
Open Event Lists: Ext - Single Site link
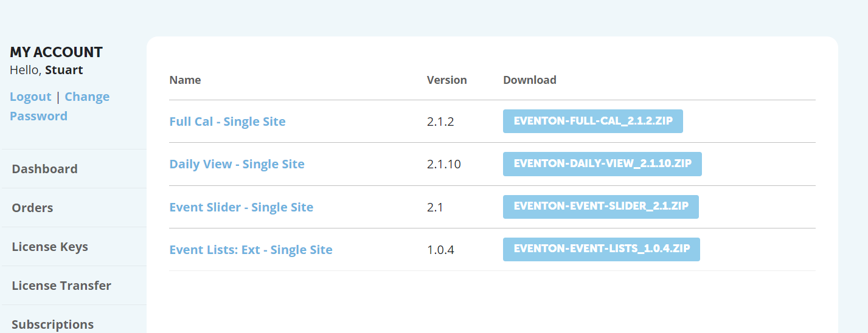(251, 250)
